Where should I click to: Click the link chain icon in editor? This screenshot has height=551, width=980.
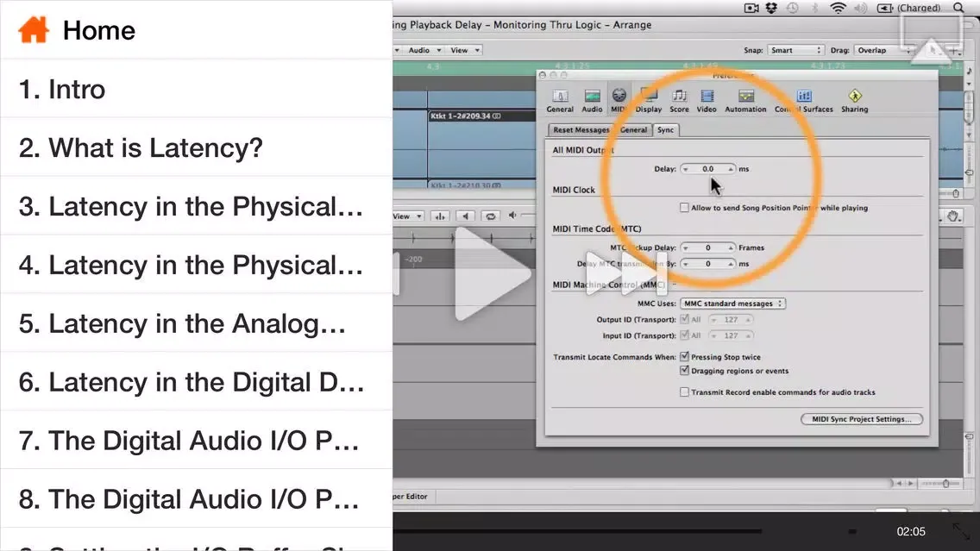point(491,216)
